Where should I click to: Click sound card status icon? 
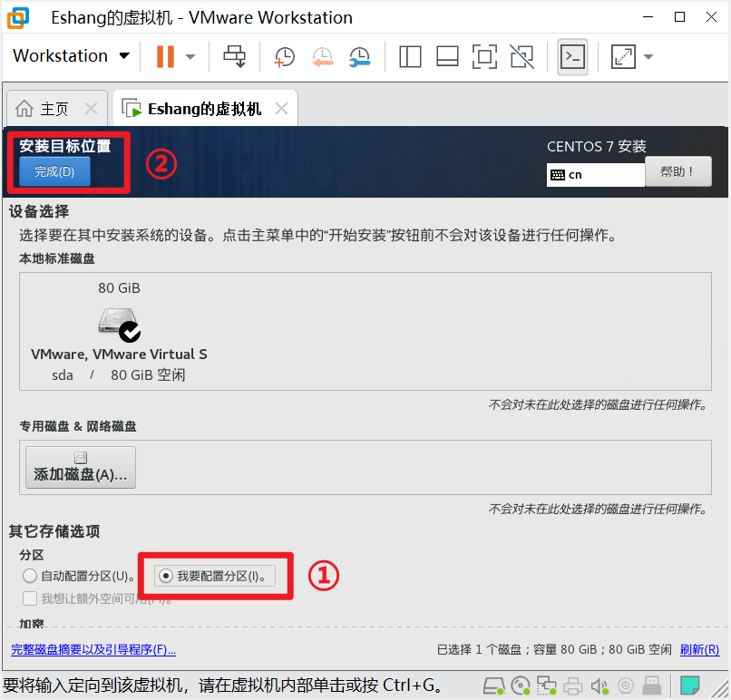point(599,686)
